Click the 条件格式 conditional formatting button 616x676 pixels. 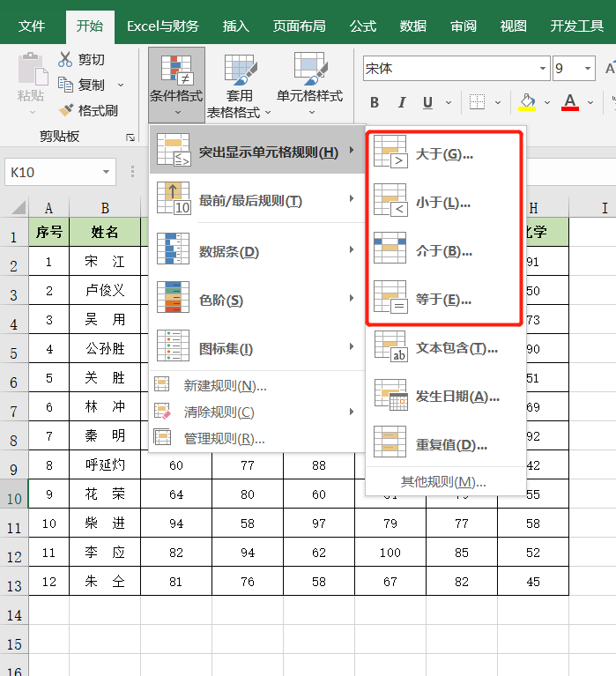tap(176, 85)
